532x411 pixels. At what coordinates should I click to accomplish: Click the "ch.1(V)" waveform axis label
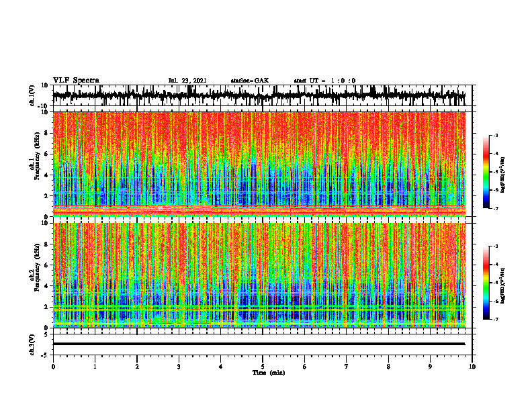tap(32, 95)
